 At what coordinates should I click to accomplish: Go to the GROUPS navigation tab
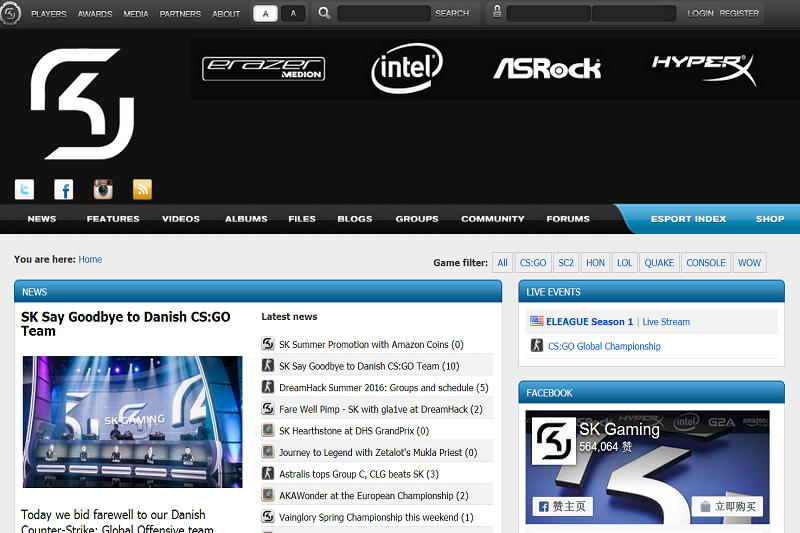417,219
